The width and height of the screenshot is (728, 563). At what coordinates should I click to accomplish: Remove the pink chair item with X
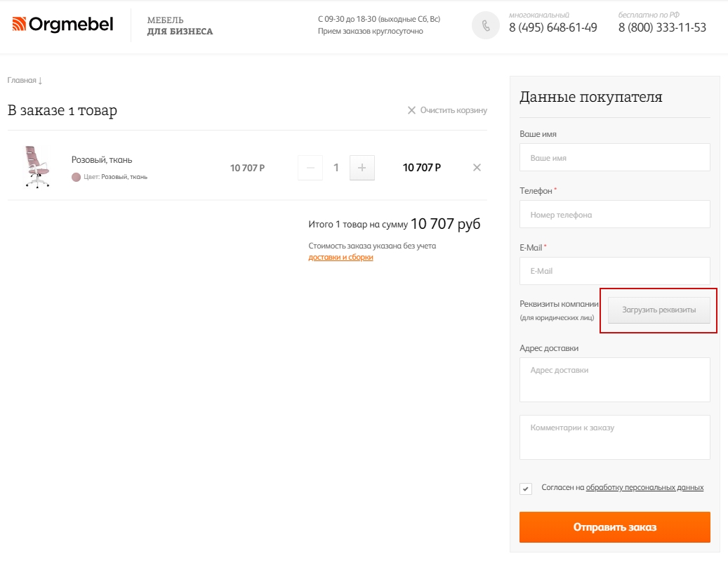click(x=477, y=168)
